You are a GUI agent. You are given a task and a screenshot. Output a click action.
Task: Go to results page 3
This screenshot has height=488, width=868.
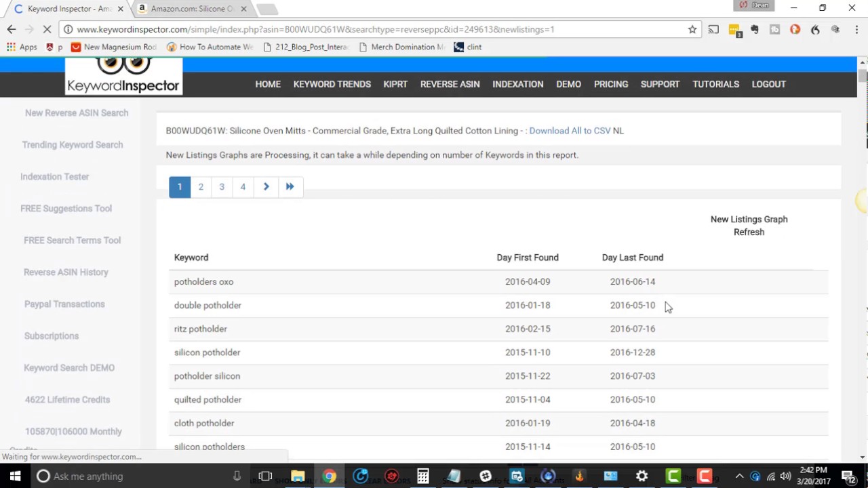[x=222, y=186]
